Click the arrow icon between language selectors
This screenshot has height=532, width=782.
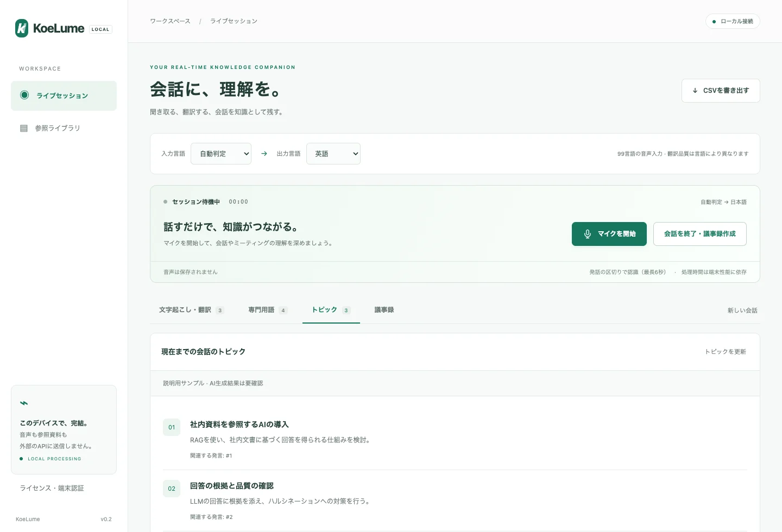[x=264, y=154]
